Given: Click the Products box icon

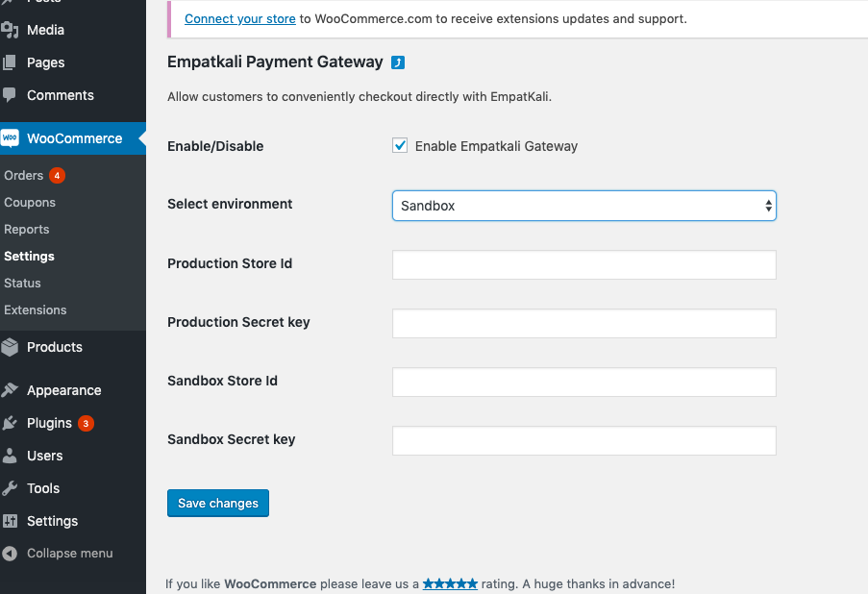Looking at the screenshot, I should click(x=10, y=347).
